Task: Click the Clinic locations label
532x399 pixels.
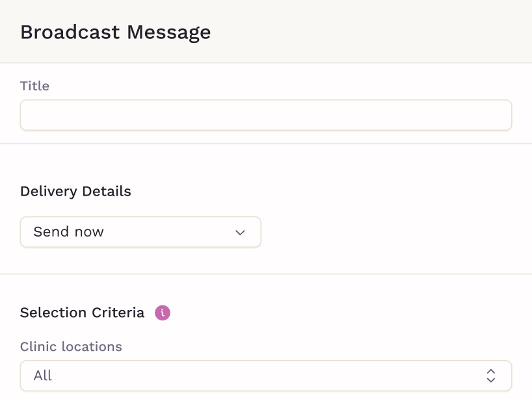Action: point(71,346)
